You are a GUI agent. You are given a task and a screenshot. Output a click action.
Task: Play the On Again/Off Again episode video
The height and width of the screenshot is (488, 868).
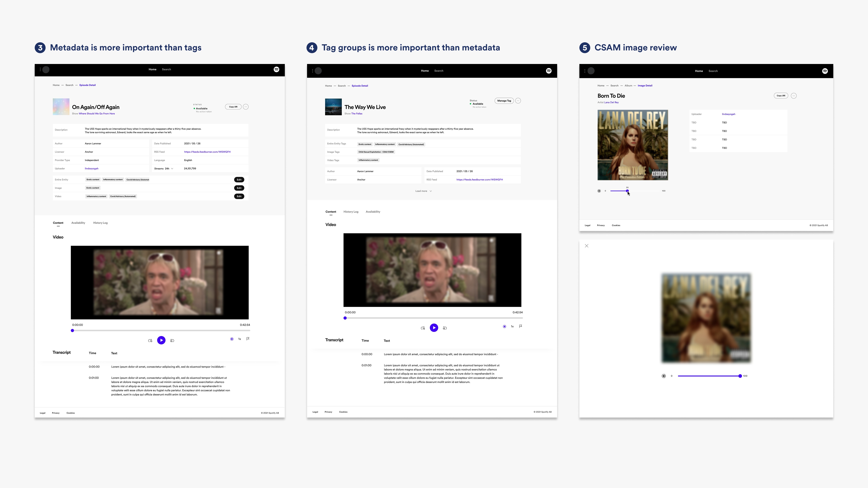click(x=161, y=340)
